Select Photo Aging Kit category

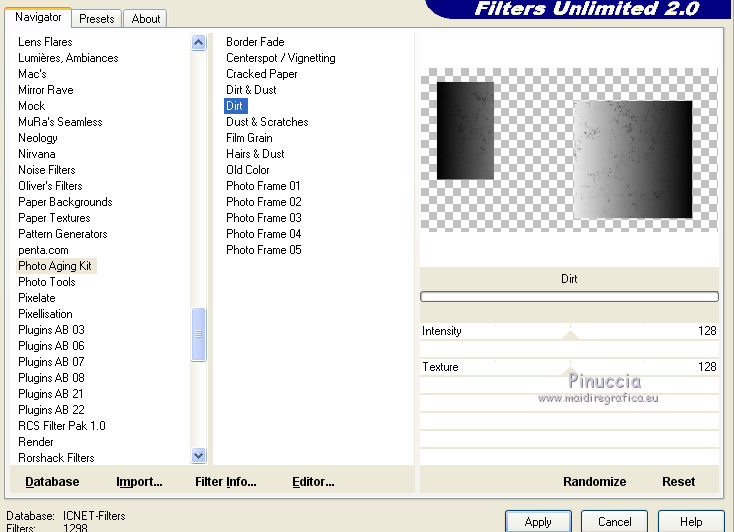pos(55,266)
